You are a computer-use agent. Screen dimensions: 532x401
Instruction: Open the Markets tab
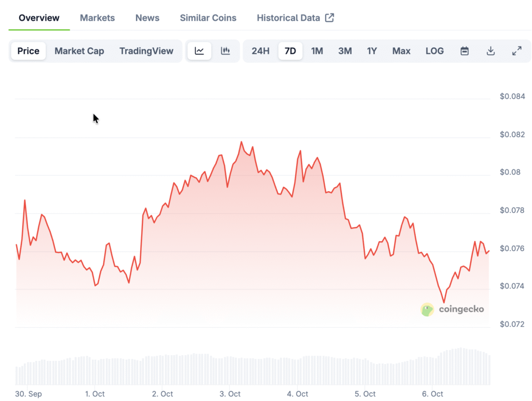click(x=97, y=18)
